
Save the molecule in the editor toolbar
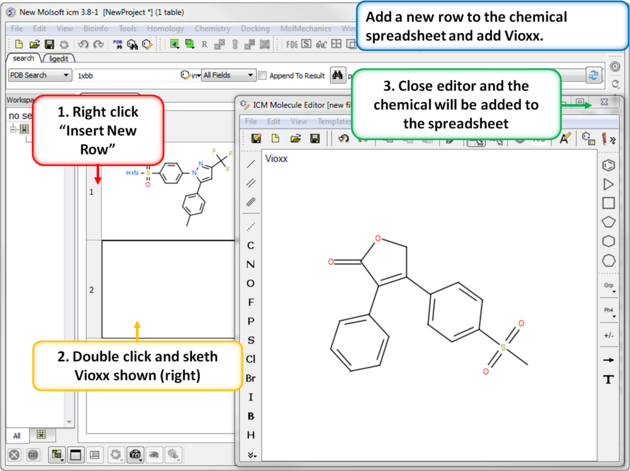(315, 139)
